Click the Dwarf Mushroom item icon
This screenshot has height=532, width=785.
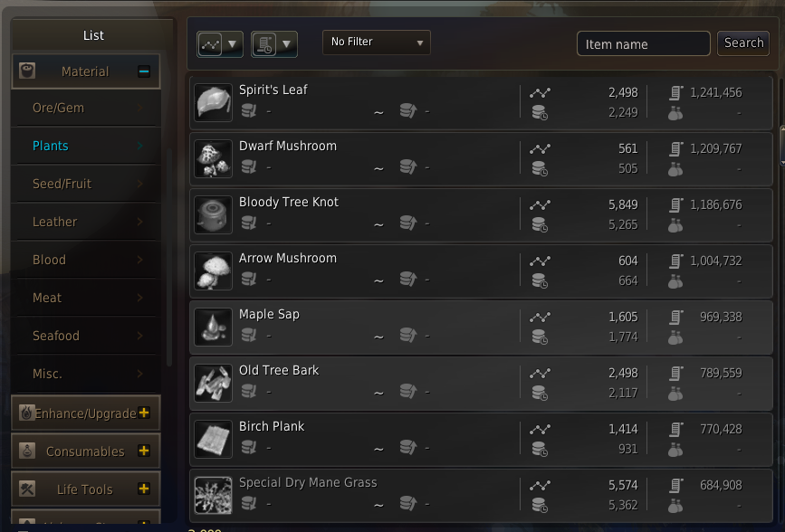[x=214, y=158]
